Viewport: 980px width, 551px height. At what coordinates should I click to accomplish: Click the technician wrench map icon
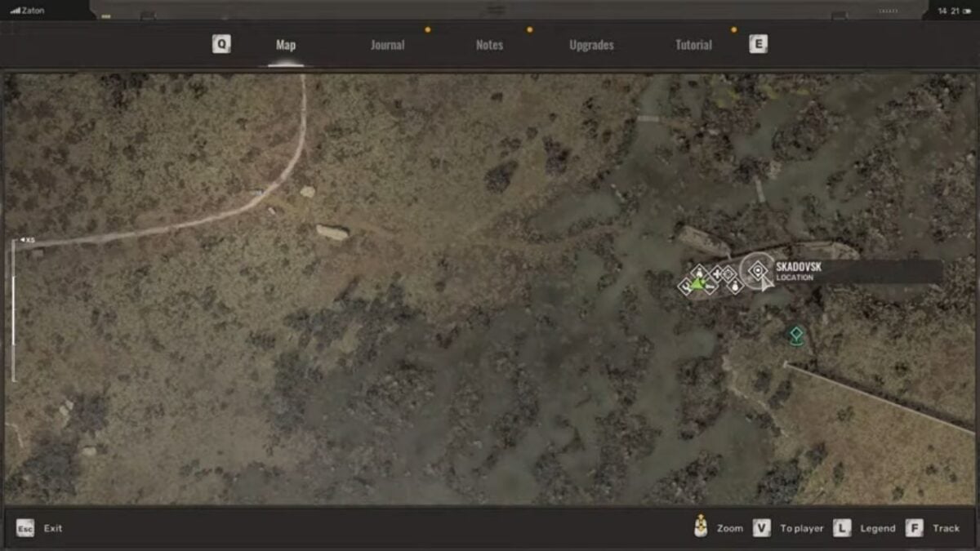[710, 287]
